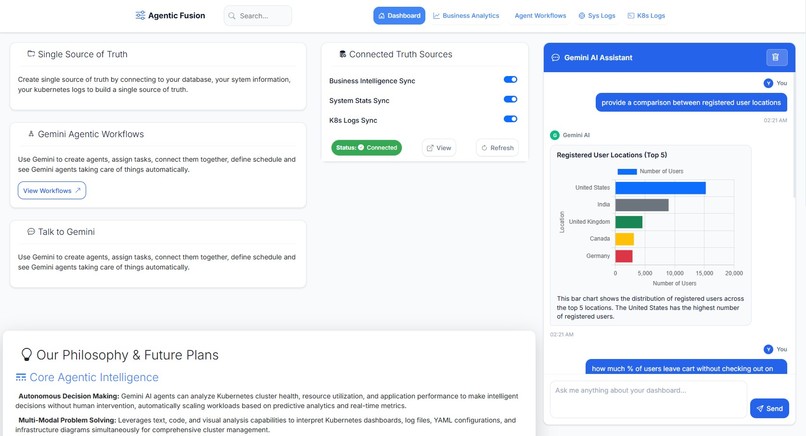
Task: Click the Our Philosophy & Future Plans heading
Action: pos(127,355)
